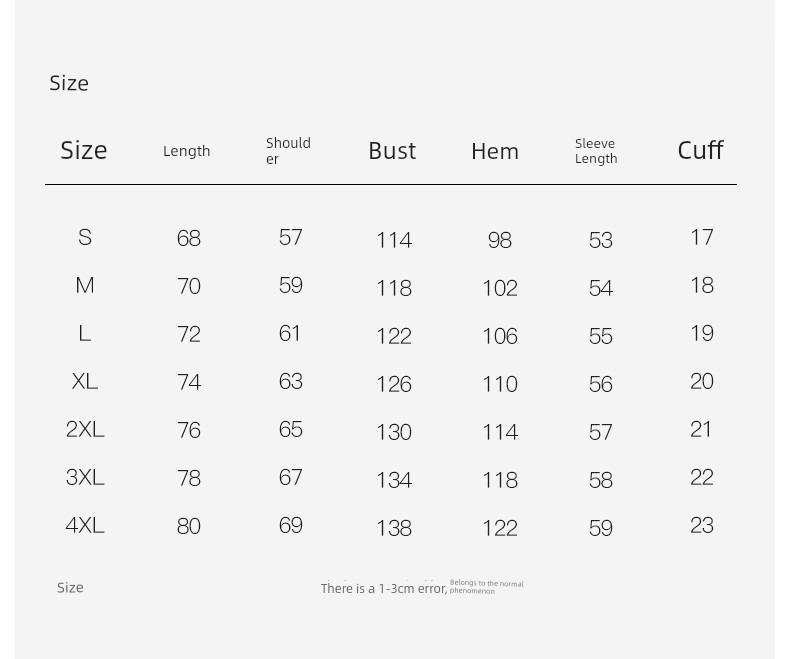790x659 pixels.
Task: Click the bust value 138
Action: [x=394, y=528]
